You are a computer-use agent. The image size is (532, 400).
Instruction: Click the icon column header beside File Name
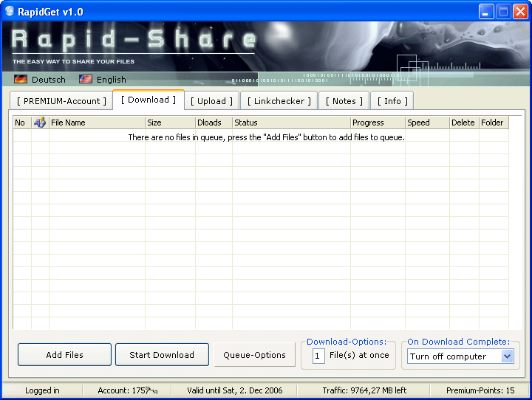[40, 123]
